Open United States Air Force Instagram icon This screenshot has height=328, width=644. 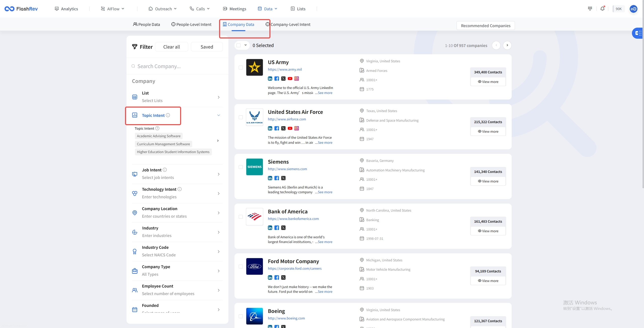pos(297,128)
